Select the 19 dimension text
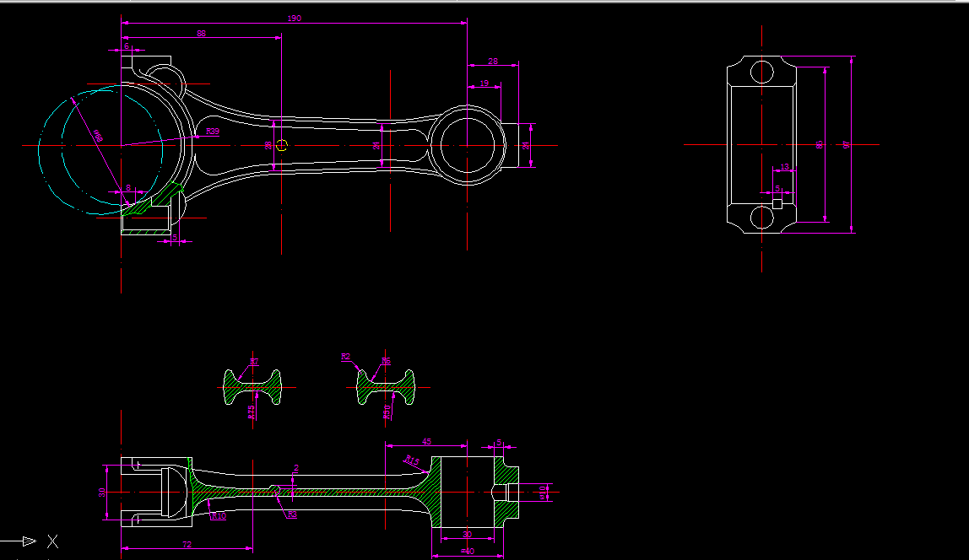This screenshot has width=969, height=560. coord(484,83)
